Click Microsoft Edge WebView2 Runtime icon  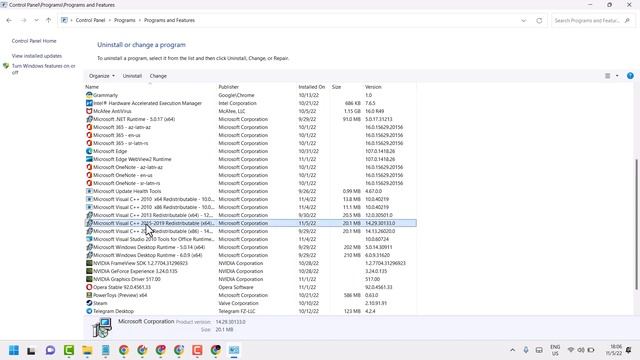[89, 159]
